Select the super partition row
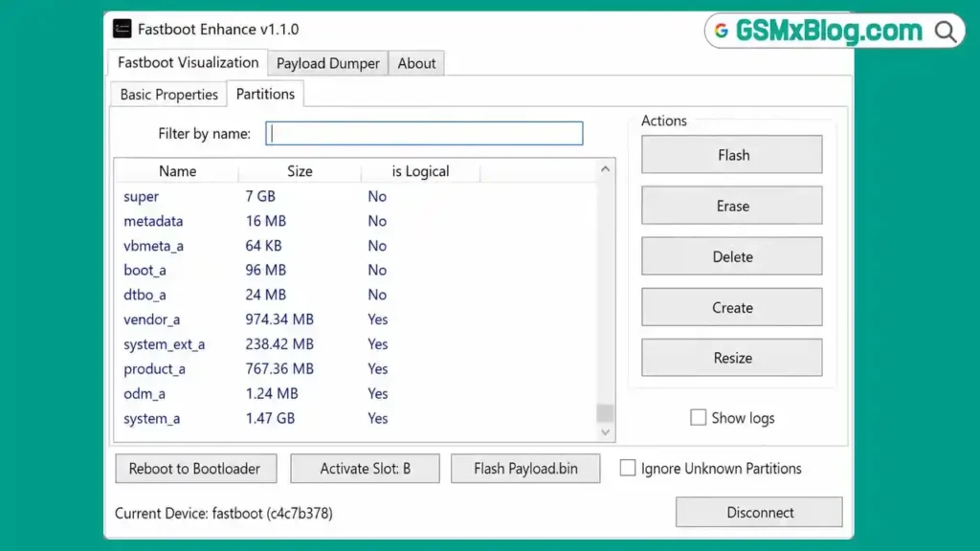 tap(356, 196)
